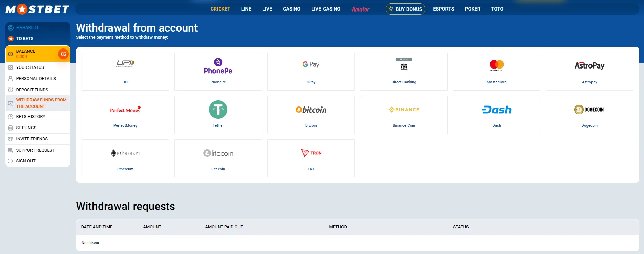Click Sign Out in sidebar

[26, 161]
